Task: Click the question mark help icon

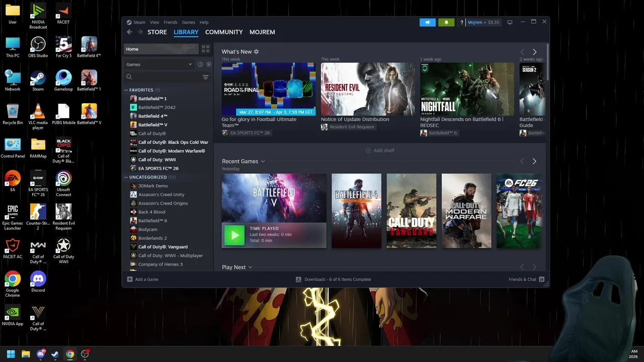Action: tap(462, 23)
